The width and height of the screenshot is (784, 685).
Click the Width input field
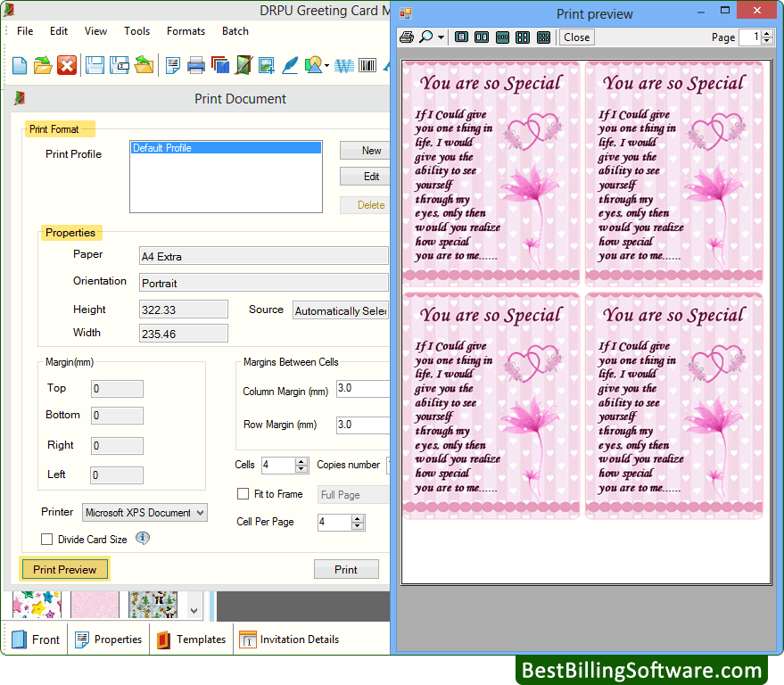pos(184,334)
